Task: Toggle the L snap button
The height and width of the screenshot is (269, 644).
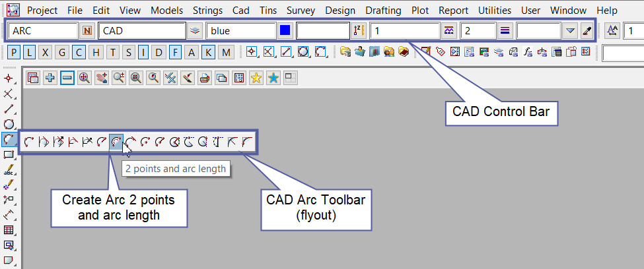Action: pyautogui.click(x=29, y=53)
